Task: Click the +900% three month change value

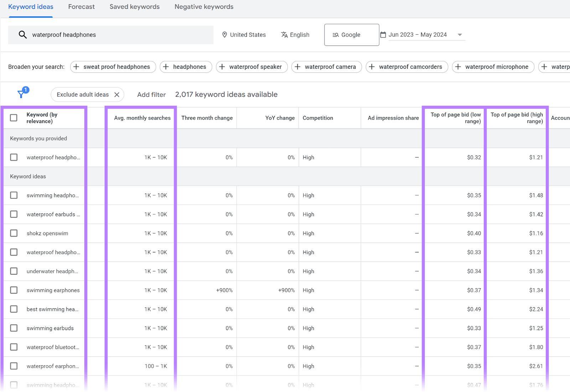Action: pyautogui.click(x=224, y=290)
